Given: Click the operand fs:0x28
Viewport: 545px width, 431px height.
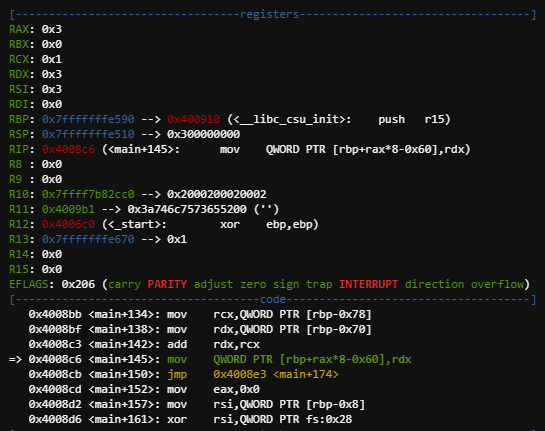Looking at the screenshot, I should tap(329, 419).
